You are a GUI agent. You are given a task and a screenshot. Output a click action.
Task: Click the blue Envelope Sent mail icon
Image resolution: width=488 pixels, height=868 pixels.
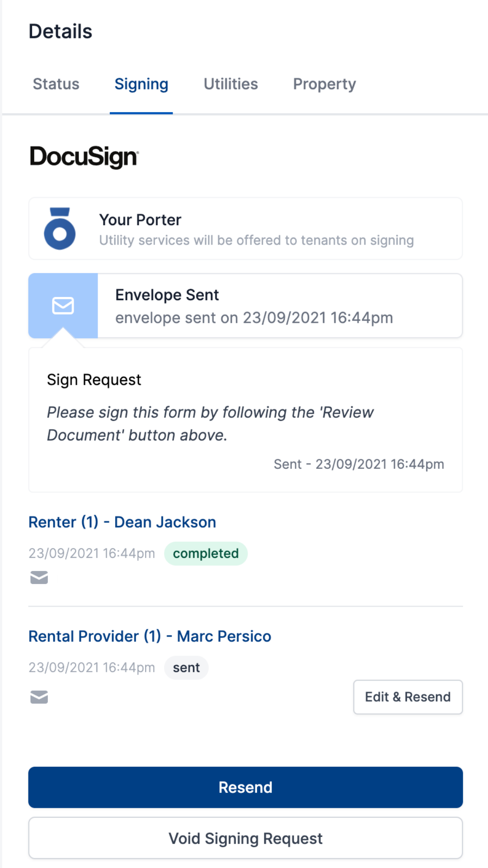[63, 306]
